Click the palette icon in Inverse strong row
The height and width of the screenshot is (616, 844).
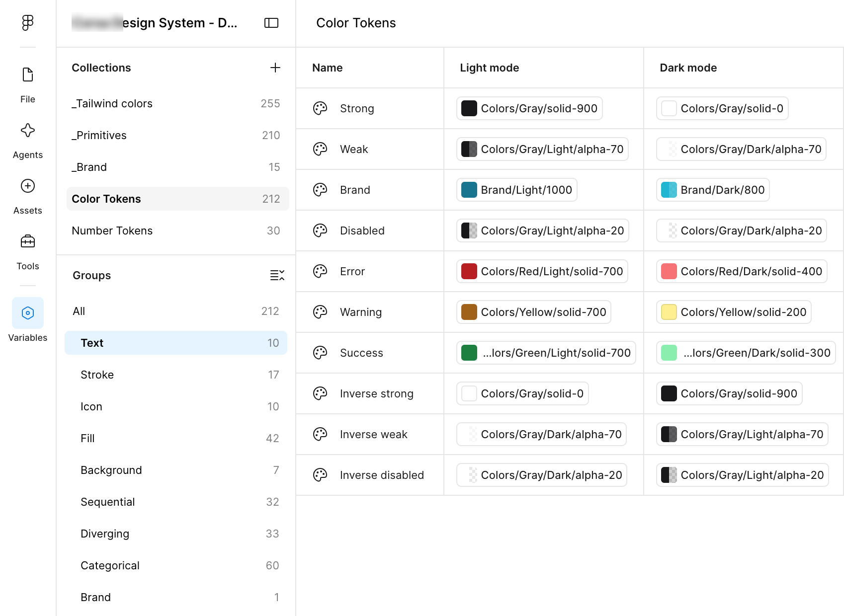(x=320, y=393)
